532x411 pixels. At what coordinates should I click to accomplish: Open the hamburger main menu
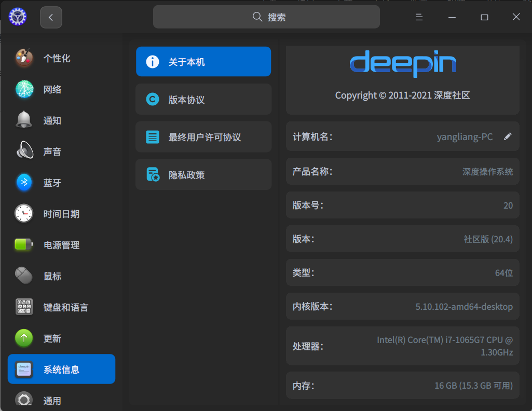[x=419, y=17]
